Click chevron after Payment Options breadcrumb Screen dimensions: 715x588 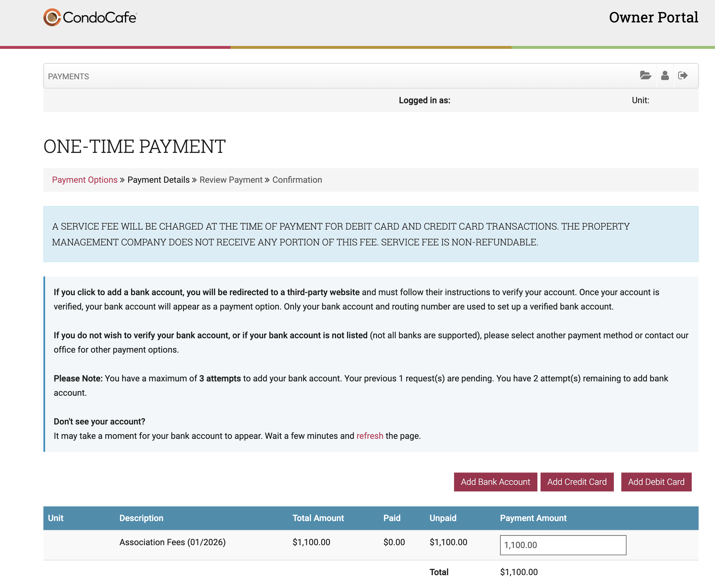point(122,180)
